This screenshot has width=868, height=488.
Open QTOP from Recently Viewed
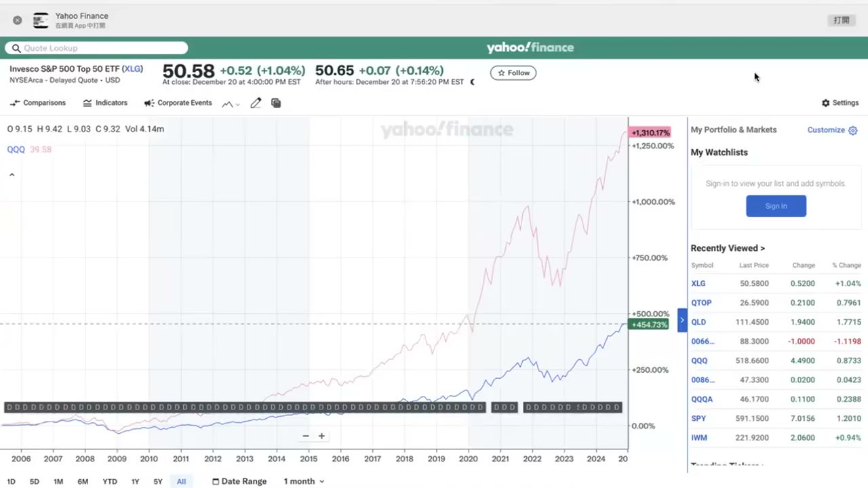tap(701, 303)
